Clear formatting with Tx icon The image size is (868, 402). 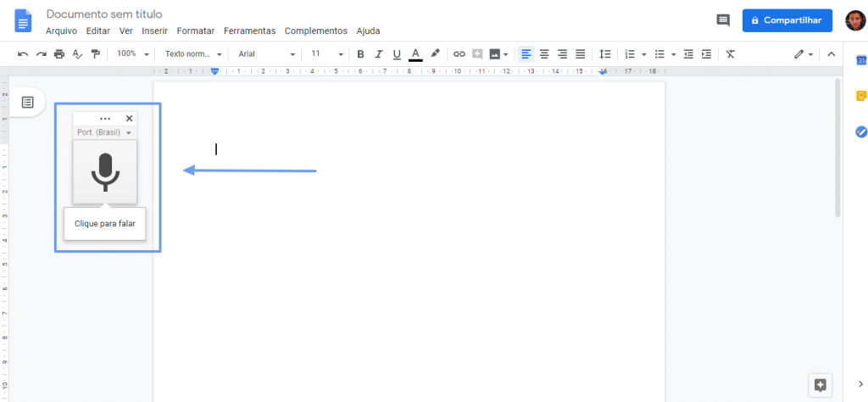point(731,54)
